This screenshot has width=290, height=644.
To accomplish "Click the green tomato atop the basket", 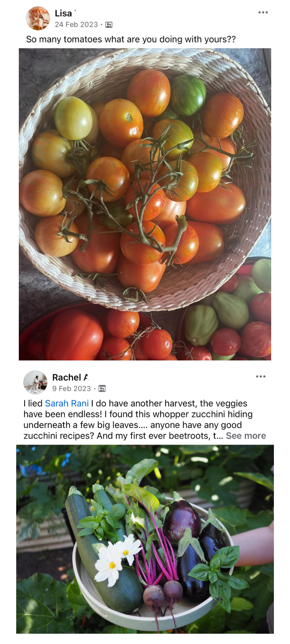I will (x=188, y=94).
